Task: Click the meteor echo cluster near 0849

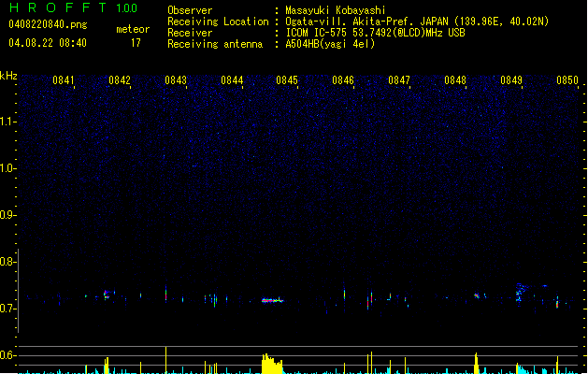Action: tap(522, 293)
